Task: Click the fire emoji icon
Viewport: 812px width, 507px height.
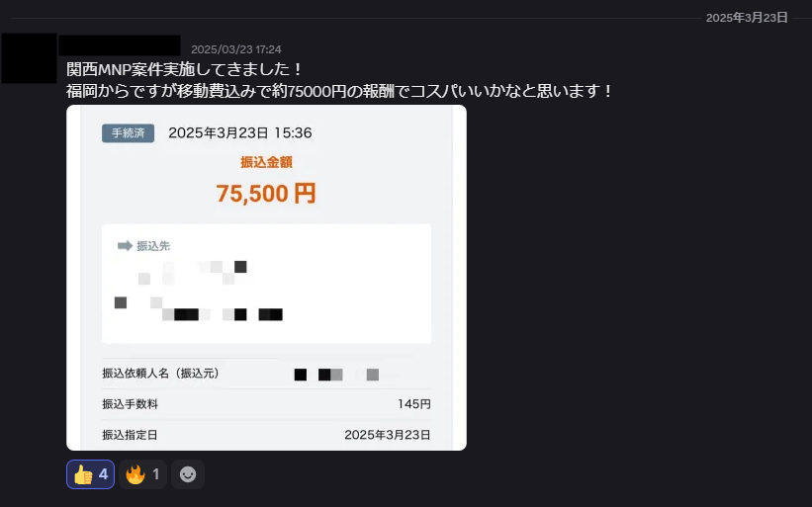Action: [x=135, y=474]
